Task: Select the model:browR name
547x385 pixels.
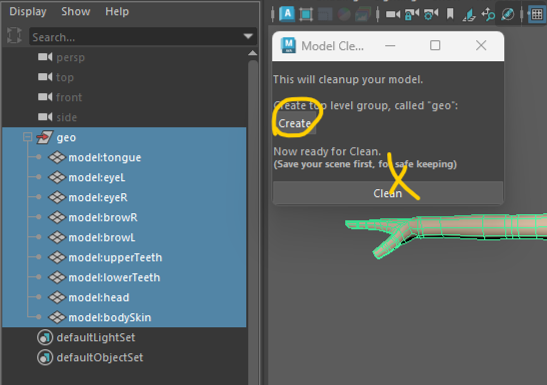Action: point(103,218)
